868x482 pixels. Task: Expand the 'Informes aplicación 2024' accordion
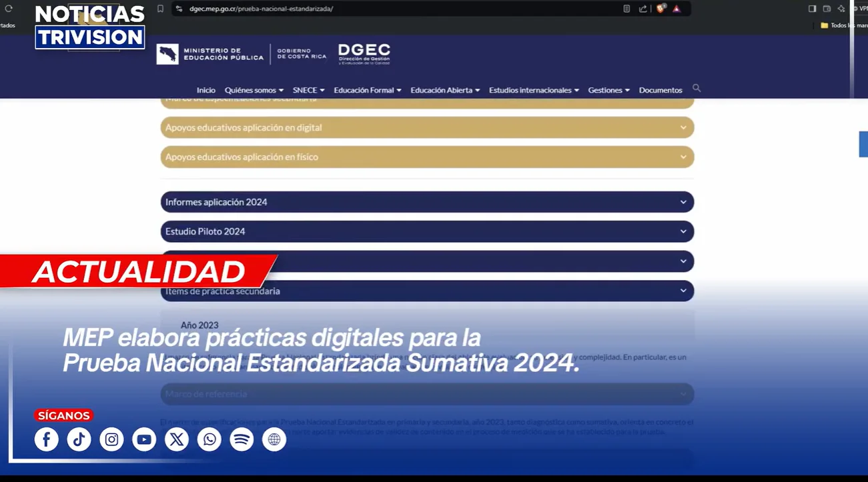(427, 202)
